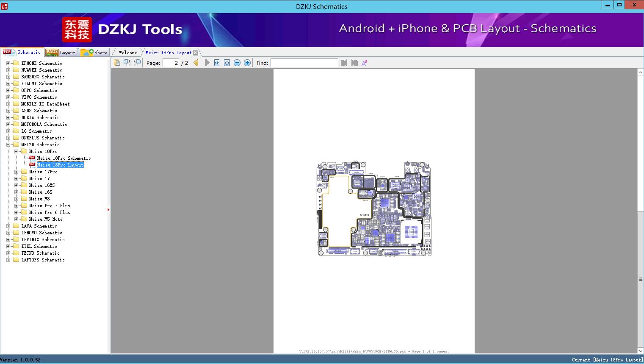Collapse the sidebar with the red arrow

pos(108,210)
